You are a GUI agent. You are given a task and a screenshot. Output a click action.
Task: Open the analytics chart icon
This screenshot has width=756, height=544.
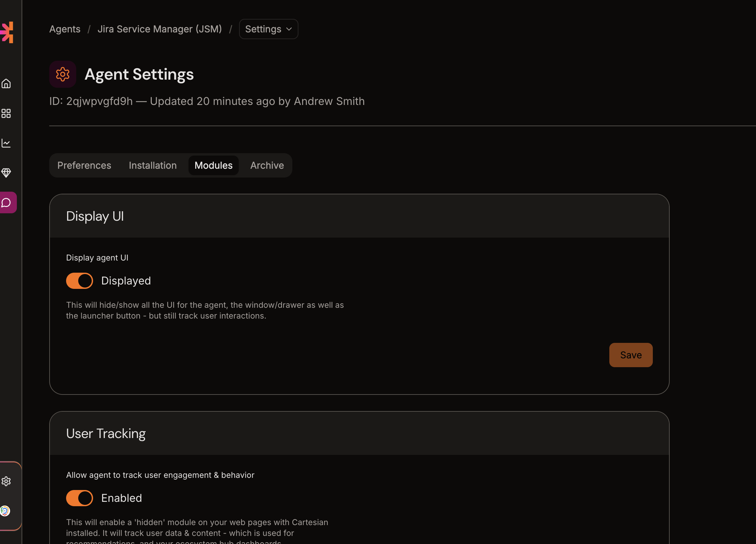tap(6, 143)
